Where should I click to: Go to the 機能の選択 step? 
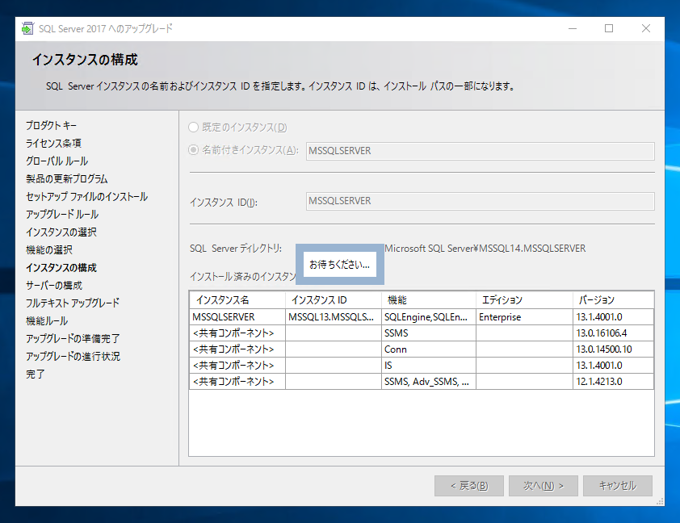(x=49, y=250)
